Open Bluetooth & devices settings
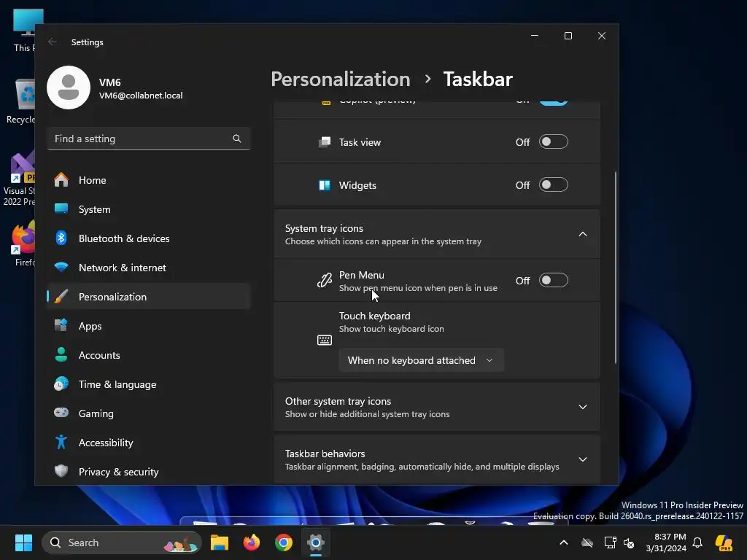This screenshot has width=747, height=560. point(149,238)
